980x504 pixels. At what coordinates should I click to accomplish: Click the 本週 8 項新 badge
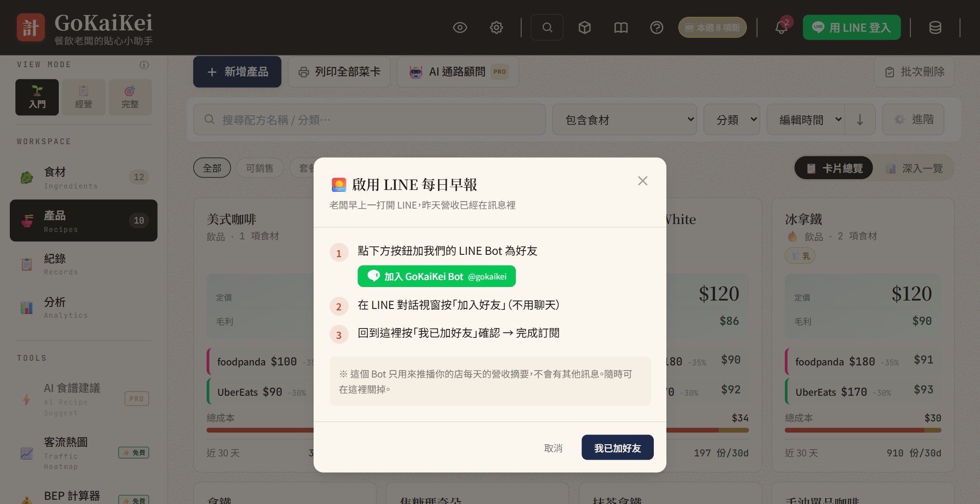pyautogui.click(x=712, y=28)
